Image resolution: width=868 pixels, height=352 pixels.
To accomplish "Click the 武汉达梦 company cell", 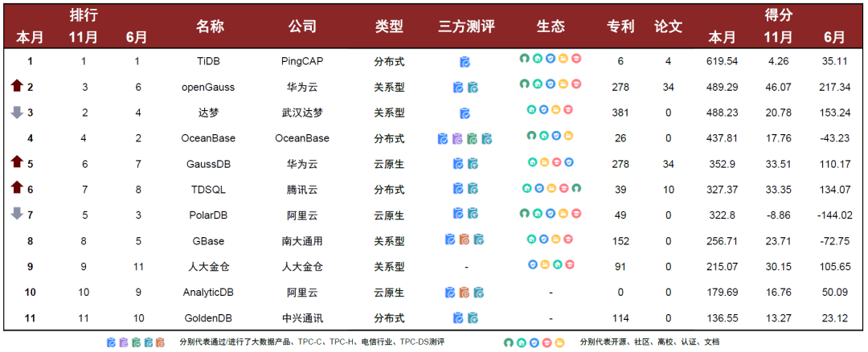I will [x=301, y=113].
